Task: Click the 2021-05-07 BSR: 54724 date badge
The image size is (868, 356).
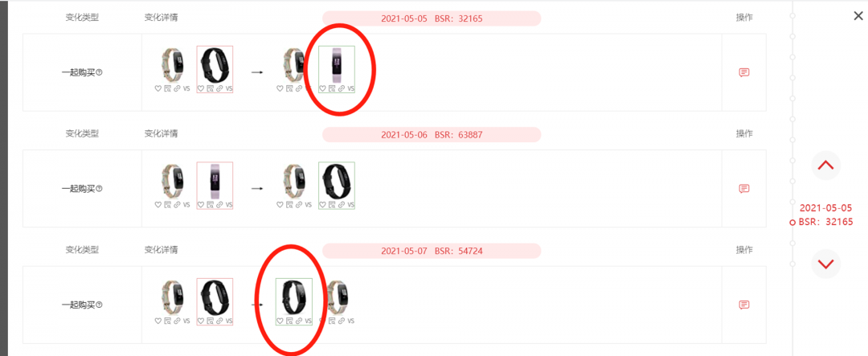Action: click(432, 251)
